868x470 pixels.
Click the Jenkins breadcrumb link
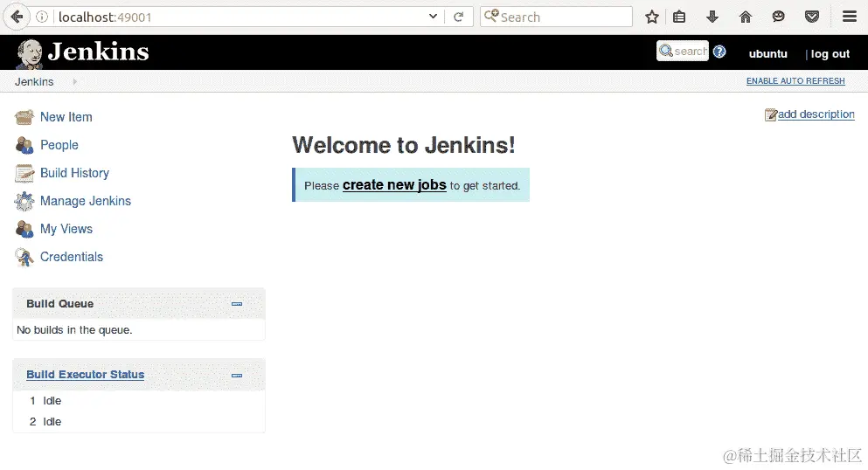click(x=34, y=82)
